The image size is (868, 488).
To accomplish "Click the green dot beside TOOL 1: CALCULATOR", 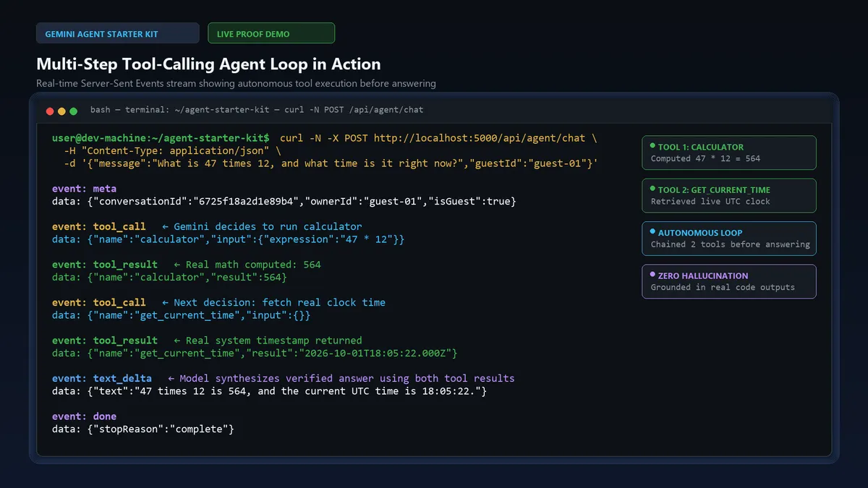I will click(x=652, y=146).
